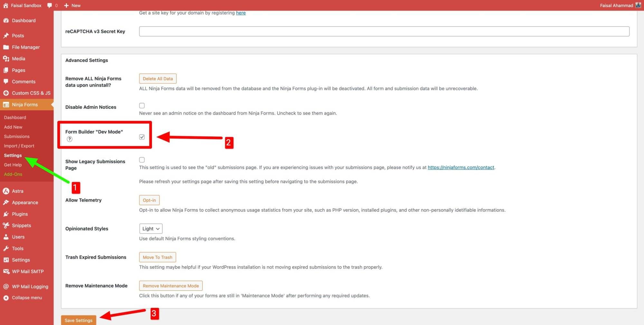
Task: Click the Plugins plug icon
Action: (x=6, y=214)
